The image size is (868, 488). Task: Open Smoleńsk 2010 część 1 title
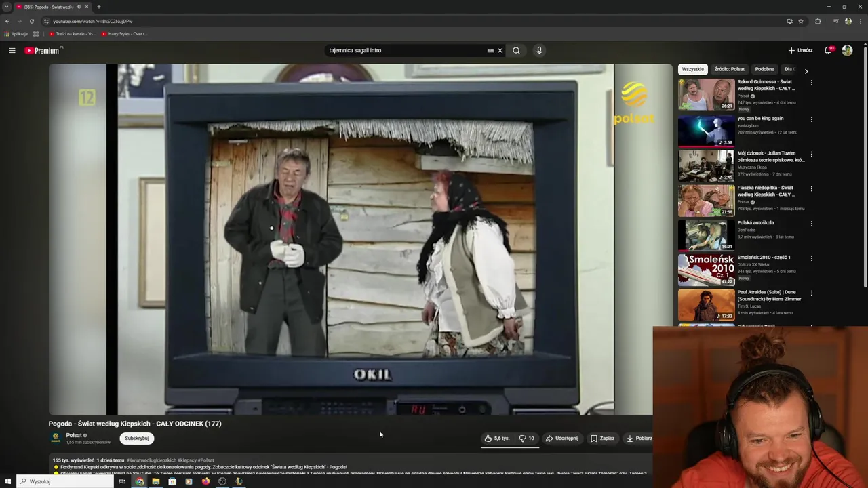point(764,257)
